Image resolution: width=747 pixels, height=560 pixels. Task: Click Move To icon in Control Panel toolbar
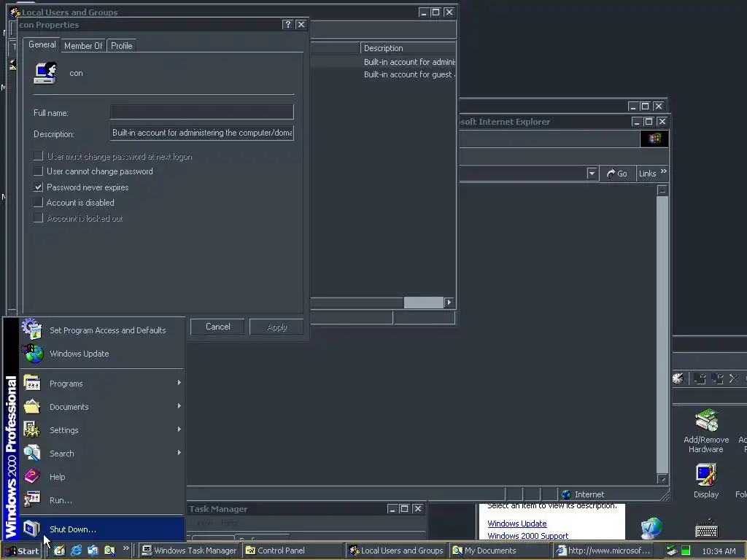point(700,378)
